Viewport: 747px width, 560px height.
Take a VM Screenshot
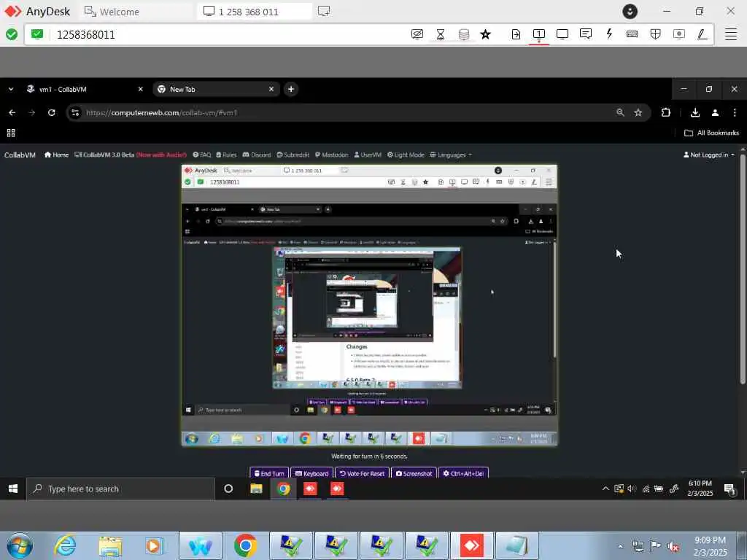[414, 473]
